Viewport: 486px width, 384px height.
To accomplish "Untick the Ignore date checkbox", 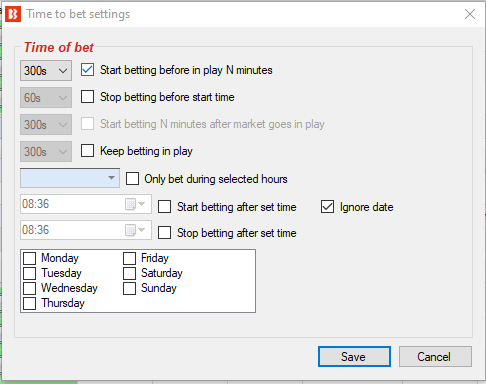I will (327, 207).
